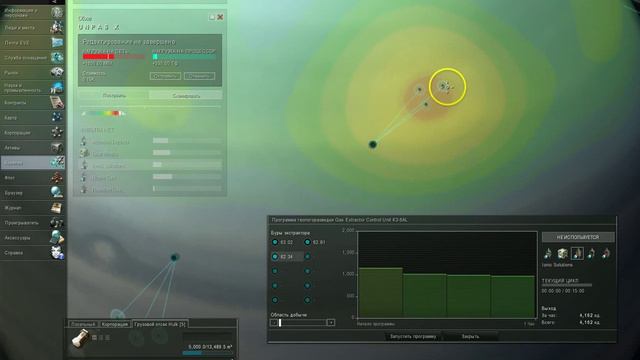Select Aqueous Liquids row in resource list

coord(151,141)
